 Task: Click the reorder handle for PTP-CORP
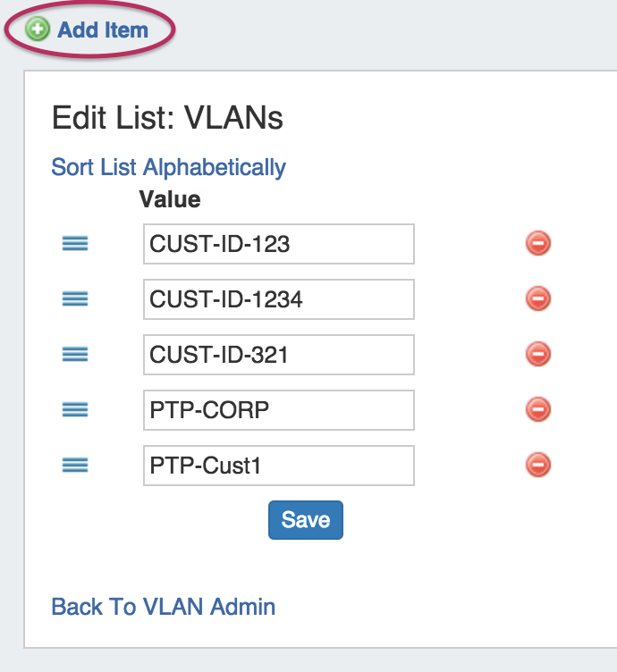75,409
